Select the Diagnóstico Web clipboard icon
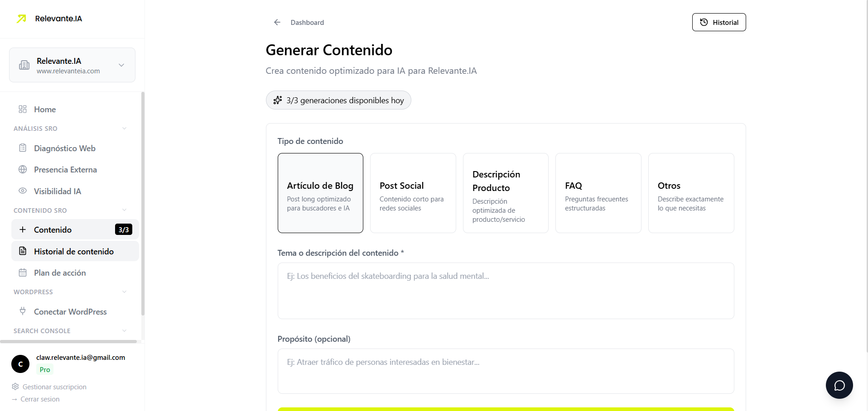Image resolution: width=868 pixels, height=411 pixels. [x=23, y=148]
